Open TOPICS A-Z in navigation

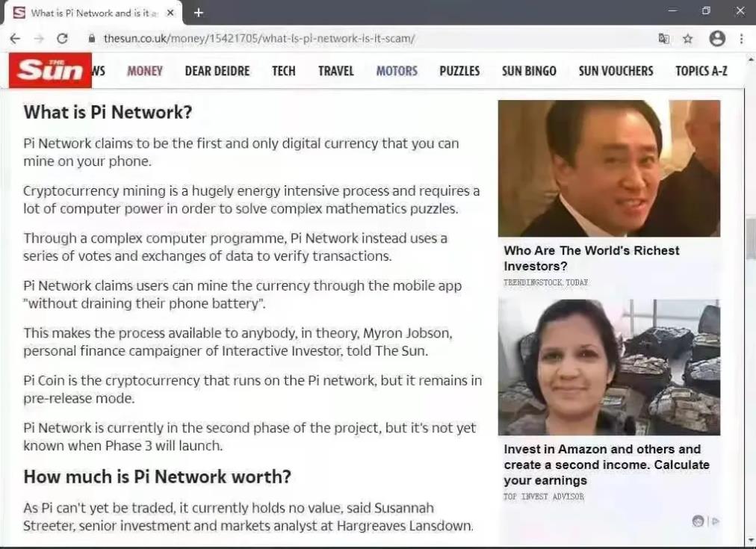click(701, 71)
